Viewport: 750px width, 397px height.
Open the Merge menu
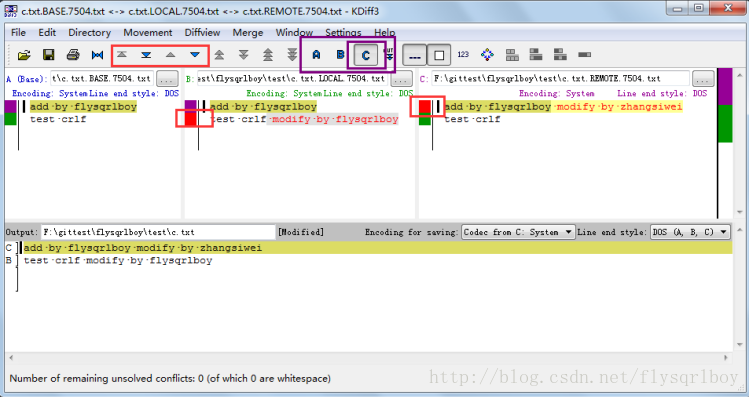[x=248, y=33]
